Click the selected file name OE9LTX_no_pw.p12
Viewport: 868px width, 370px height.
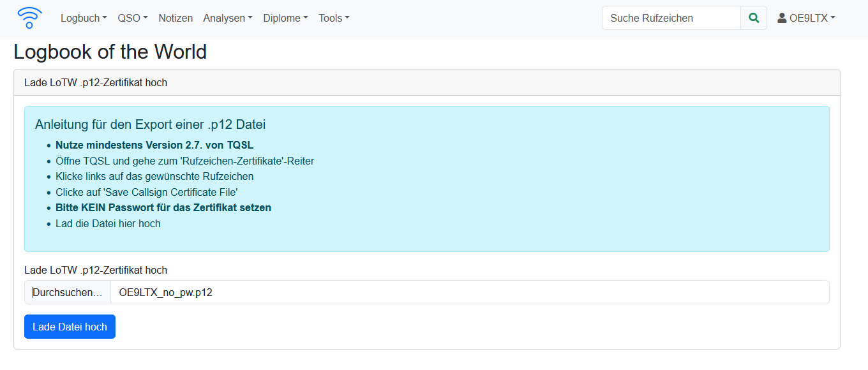click(x=166, y=292)
